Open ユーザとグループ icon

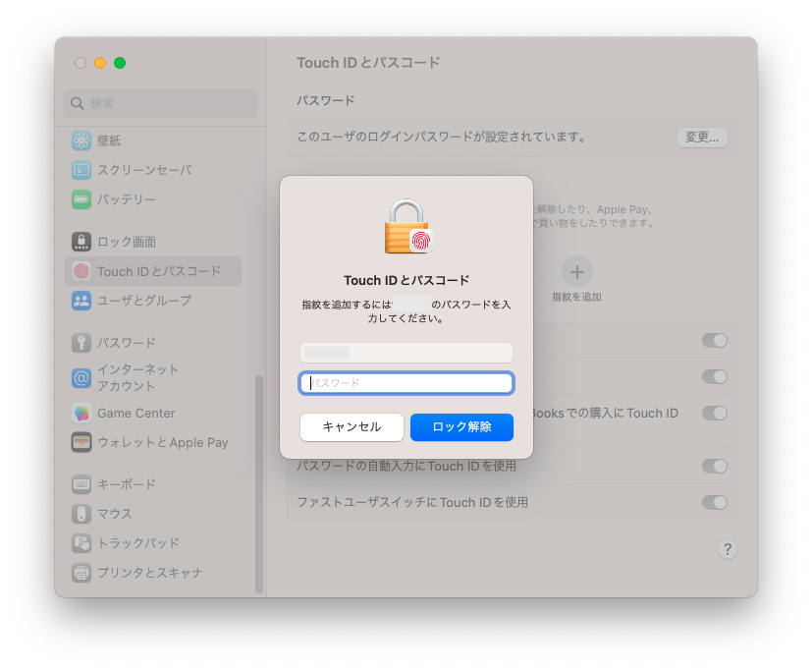pos(81,301)
